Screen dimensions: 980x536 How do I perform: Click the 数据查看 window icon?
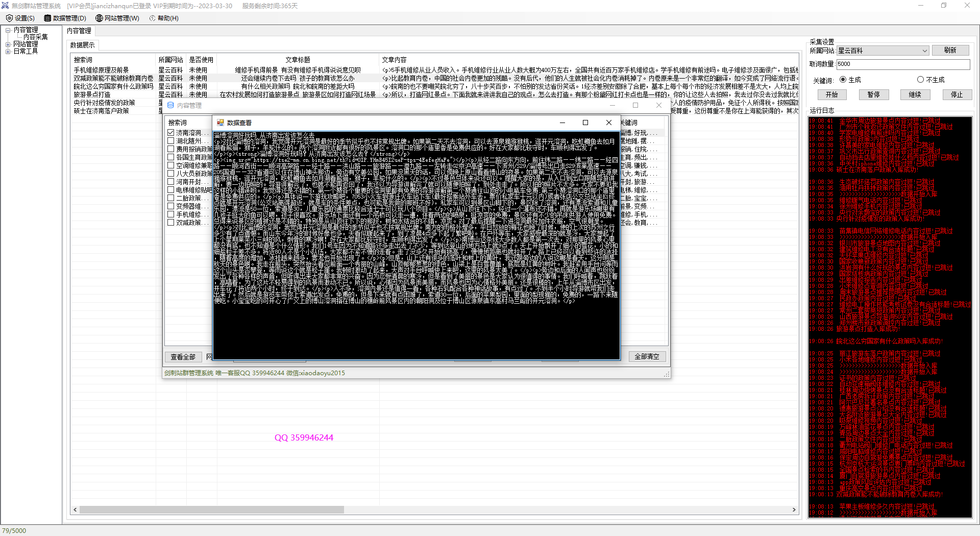(x=220, y=123)
